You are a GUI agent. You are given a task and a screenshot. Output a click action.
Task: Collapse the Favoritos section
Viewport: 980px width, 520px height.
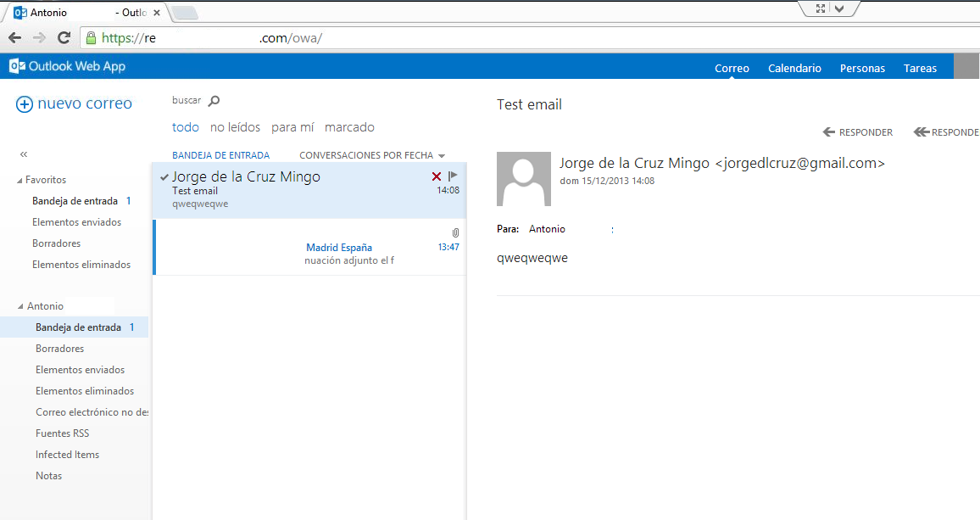pyautogui.click(x=19, y=180)
